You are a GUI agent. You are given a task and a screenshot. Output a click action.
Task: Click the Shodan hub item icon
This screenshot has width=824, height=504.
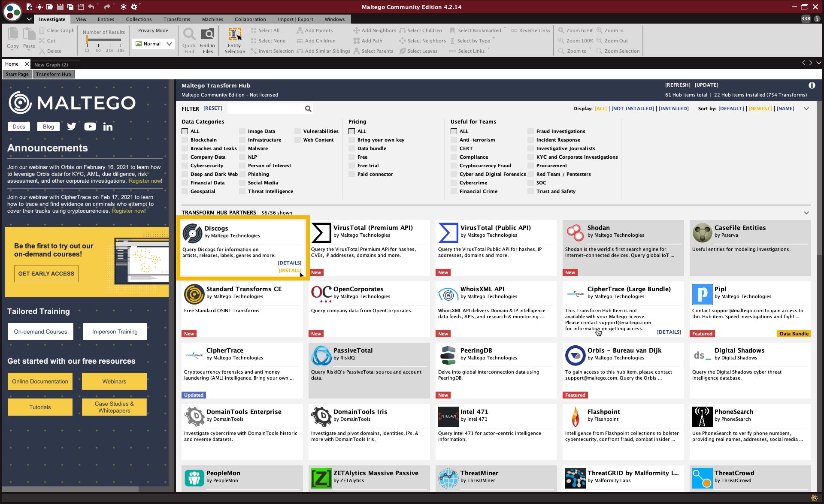[x=575, y=233]
